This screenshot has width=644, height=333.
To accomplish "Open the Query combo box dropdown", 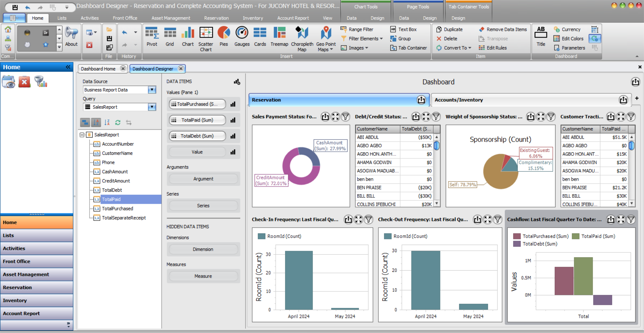I will pos(152,107).
